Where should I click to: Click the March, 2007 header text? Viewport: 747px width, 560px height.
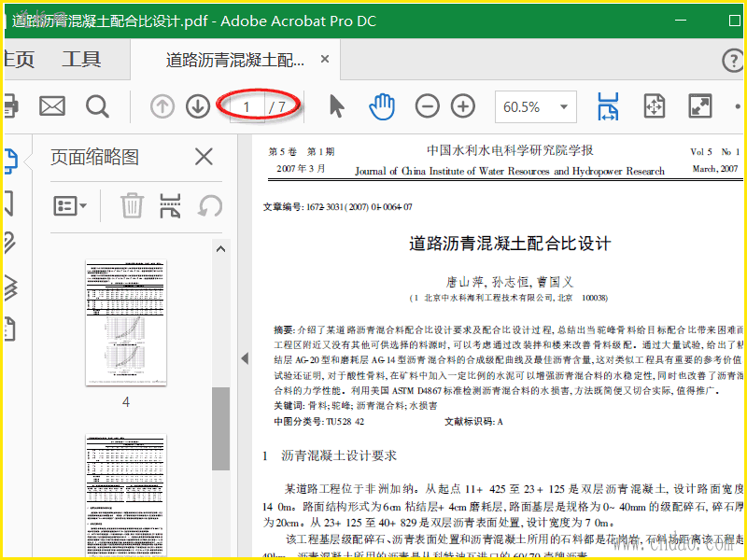point(715,169)
